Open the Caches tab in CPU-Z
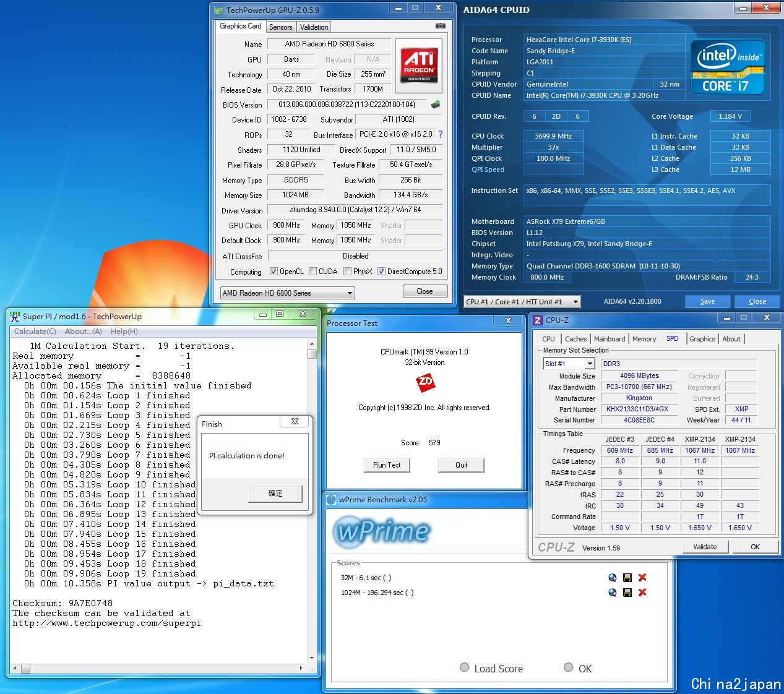784x694 pixels. (x=575, y=339)
